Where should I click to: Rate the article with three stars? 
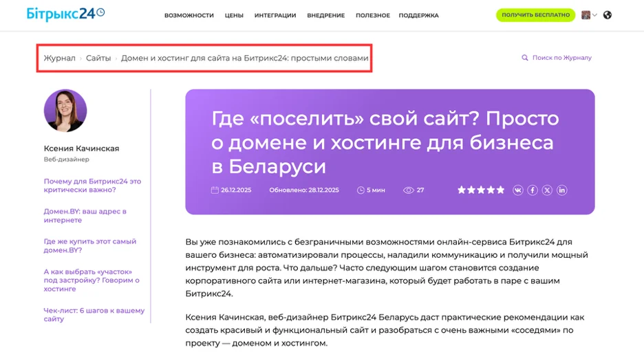(x=481, y=190)
